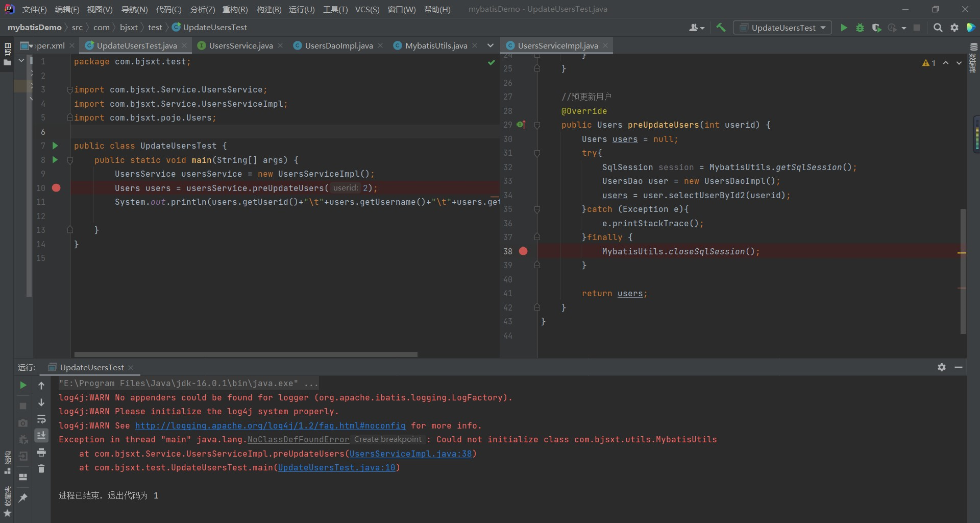Image resolution: width=980 pixels, height=523 pixels.
Task: Fold the finally block at line 37
Action: tap(537, 237)
